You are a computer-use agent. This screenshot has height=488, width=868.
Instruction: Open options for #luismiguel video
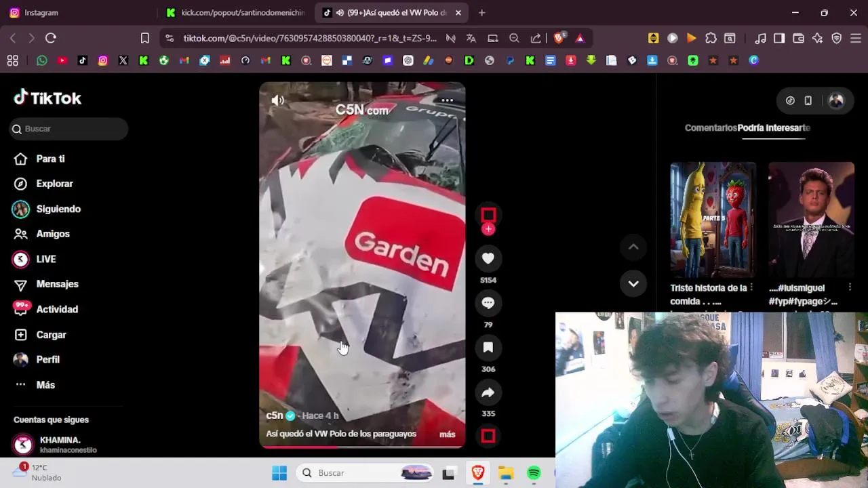point(850,288)
